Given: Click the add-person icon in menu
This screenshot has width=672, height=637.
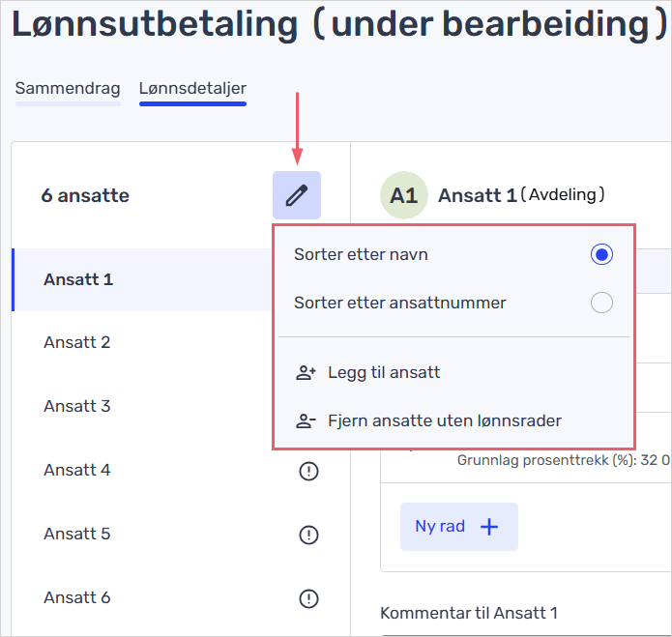Looking at the screenshot, I should (307, 372).
